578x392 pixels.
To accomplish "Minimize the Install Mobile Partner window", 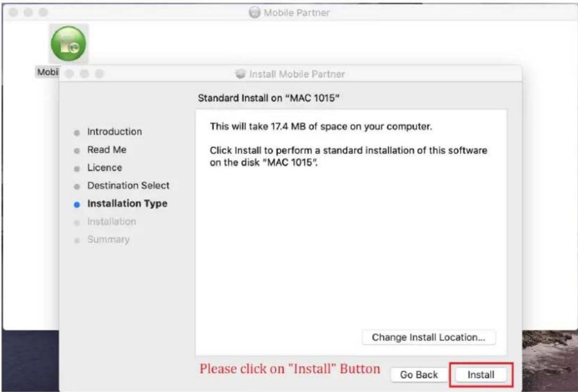I will click(x=85, y=74).
